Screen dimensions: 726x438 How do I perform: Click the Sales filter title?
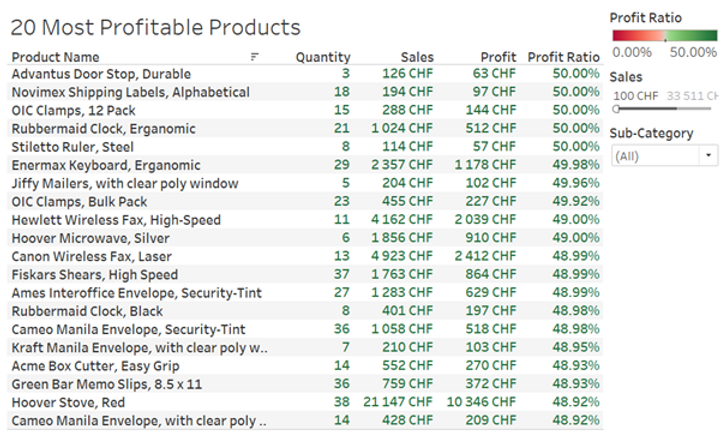pos(626,77)
